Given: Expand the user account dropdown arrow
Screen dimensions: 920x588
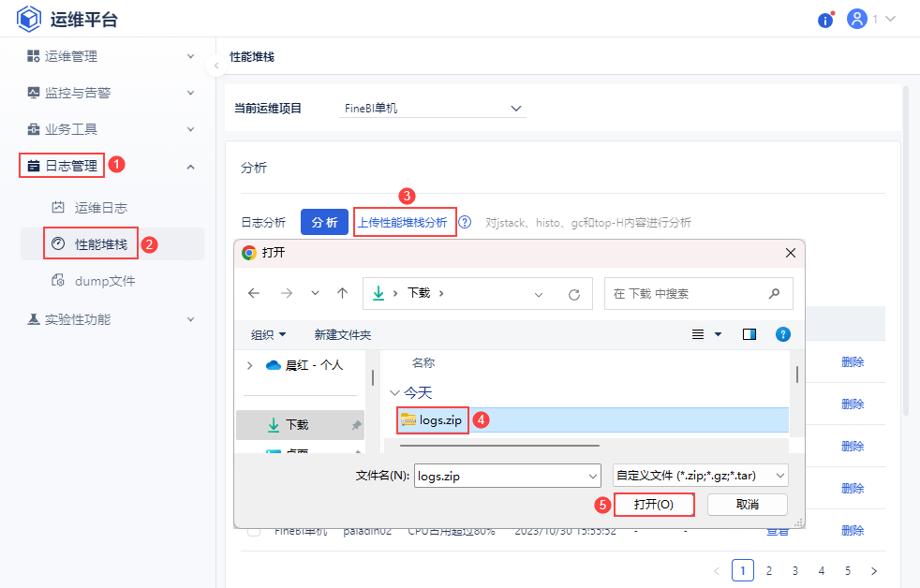Looking at the screenshot, I should click(x=890, y=19).
